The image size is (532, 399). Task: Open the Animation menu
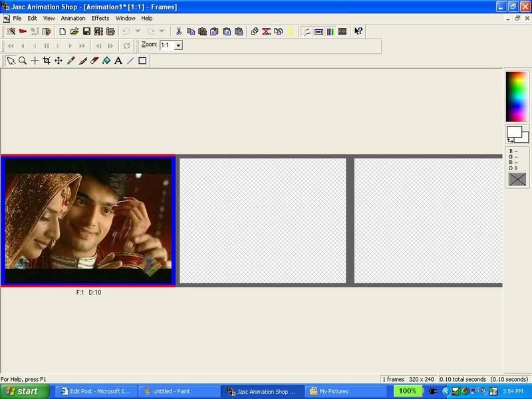73,19
